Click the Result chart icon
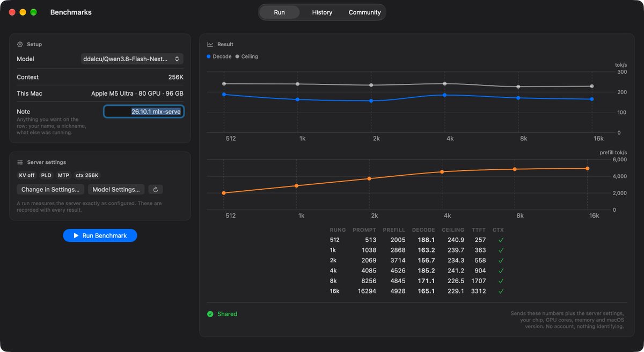This screenshot has height=352, width=644. click(210, 45)
